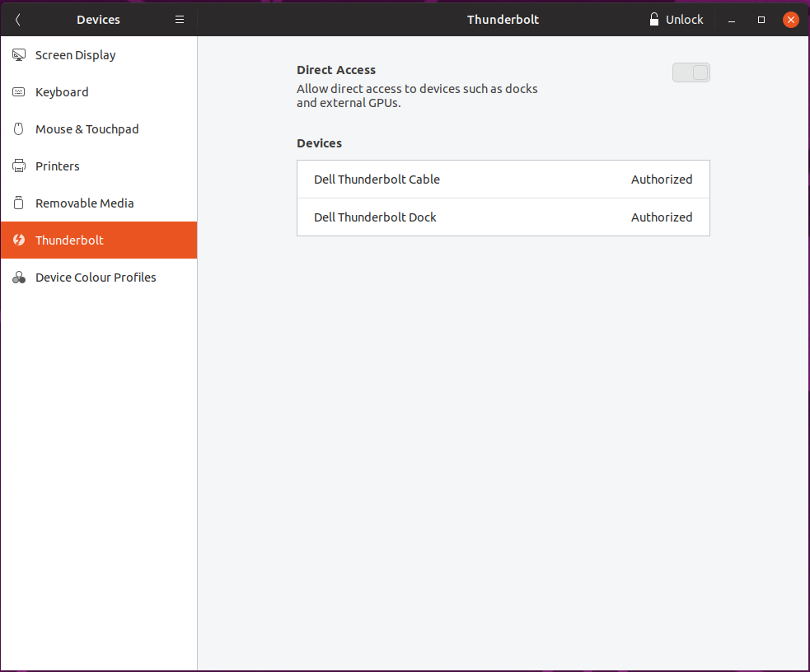Image resolution: width=810 pixels, height=672 pixels.
Task: Open the Keyboard settings panel
Action: pyautogui.click(x=99, y=92)
